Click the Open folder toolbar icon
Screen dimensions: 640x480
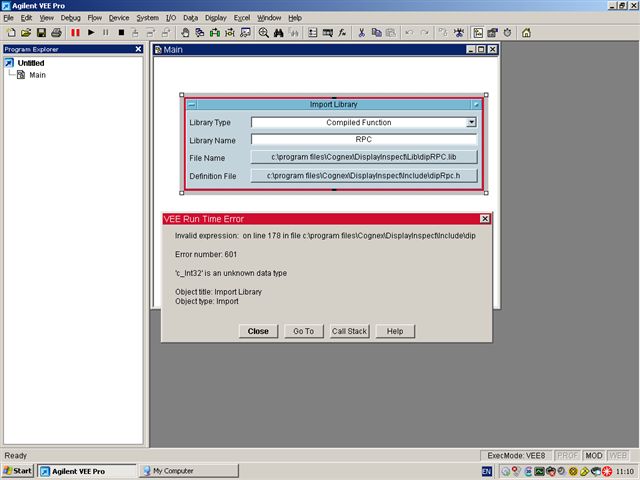pos(25,33)
